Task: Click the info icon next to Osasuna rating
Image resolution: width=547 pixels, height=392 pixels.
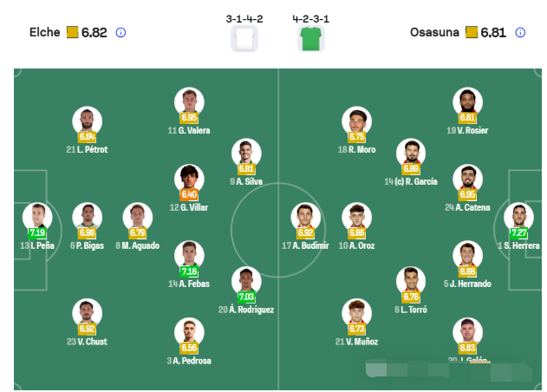Action: click(x=520, y=33)
